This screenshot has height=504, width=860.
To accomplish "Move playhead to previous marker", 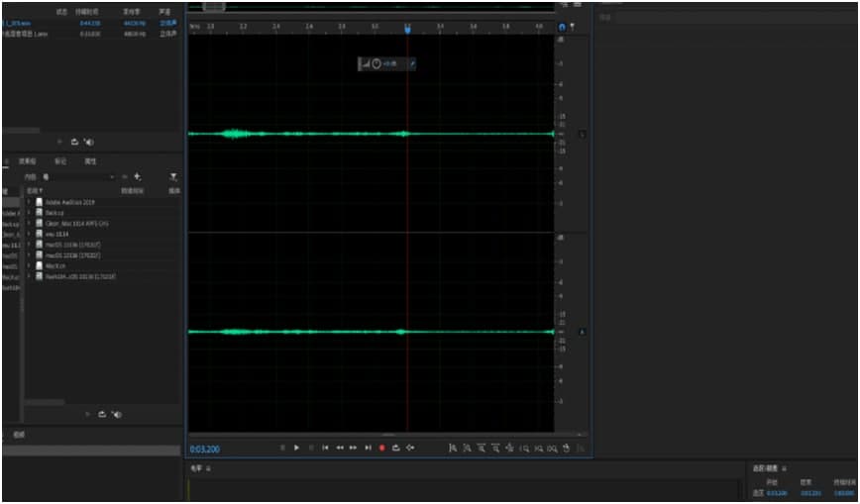I will pos(325,449).
